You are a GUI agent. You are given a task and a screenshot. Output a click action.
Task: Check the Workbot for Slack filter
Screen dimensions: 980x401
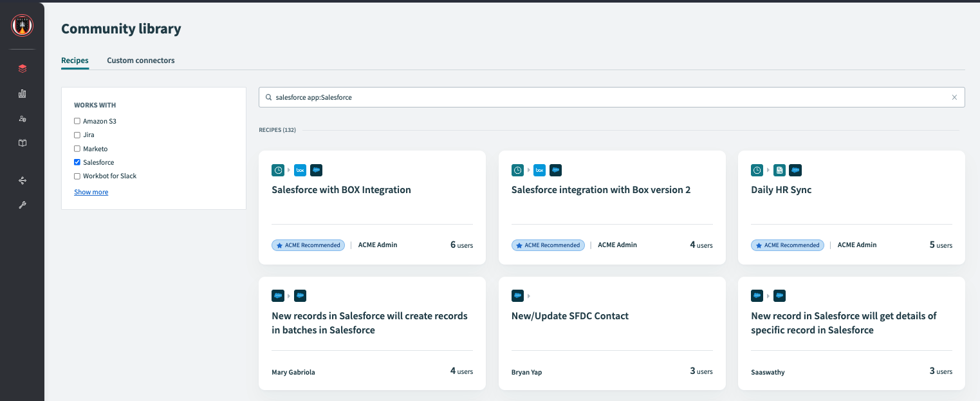pos(76,176)
